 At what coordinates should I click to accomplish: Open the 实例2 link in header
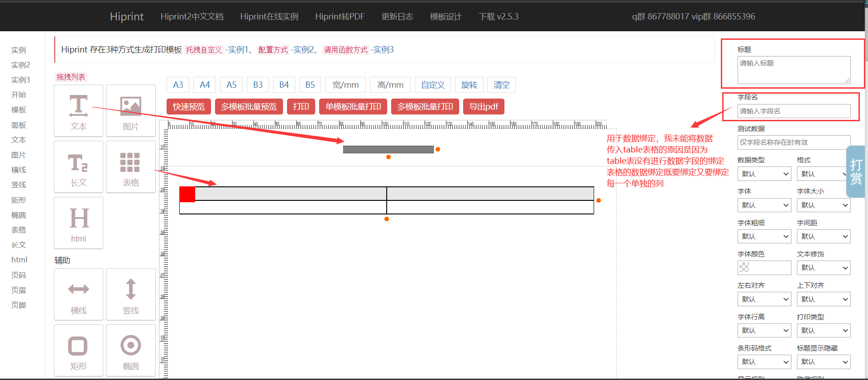pyautogui.click(x=302, y=50)
